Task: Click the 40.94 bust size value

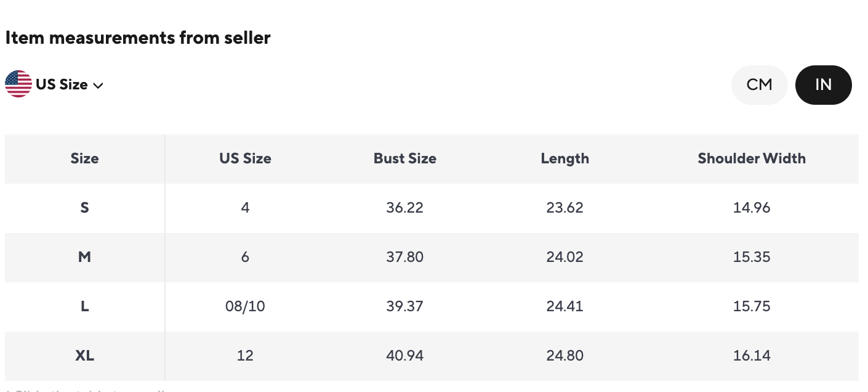Action: pyautogui.click(x=404, y=356)
